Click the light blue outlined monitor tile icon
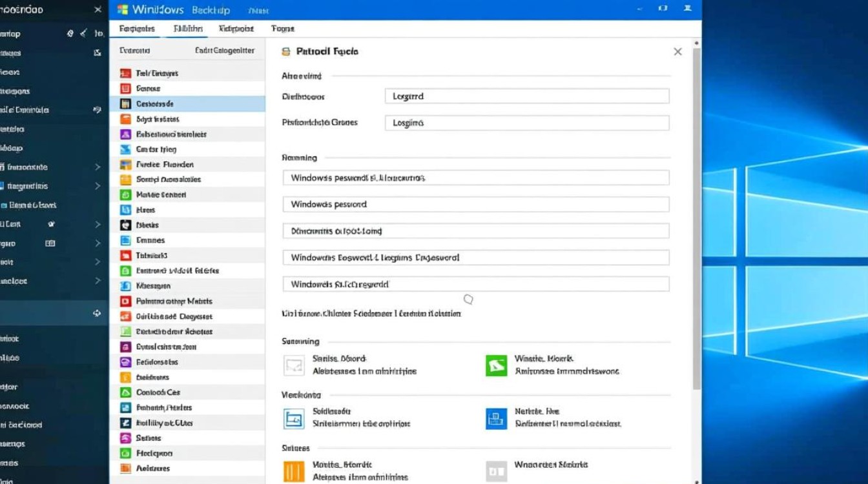Screen dimensions: 868x484 [294, 419]
